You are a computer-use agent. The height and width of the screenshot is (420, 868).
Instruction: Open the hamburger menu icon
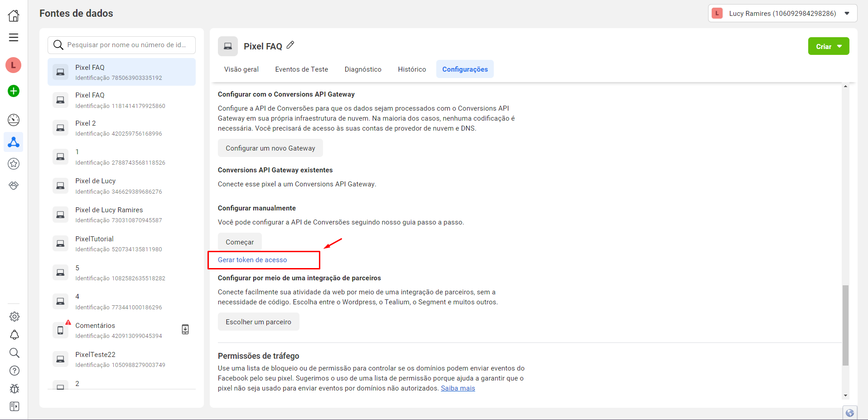[x=14, y=37]
